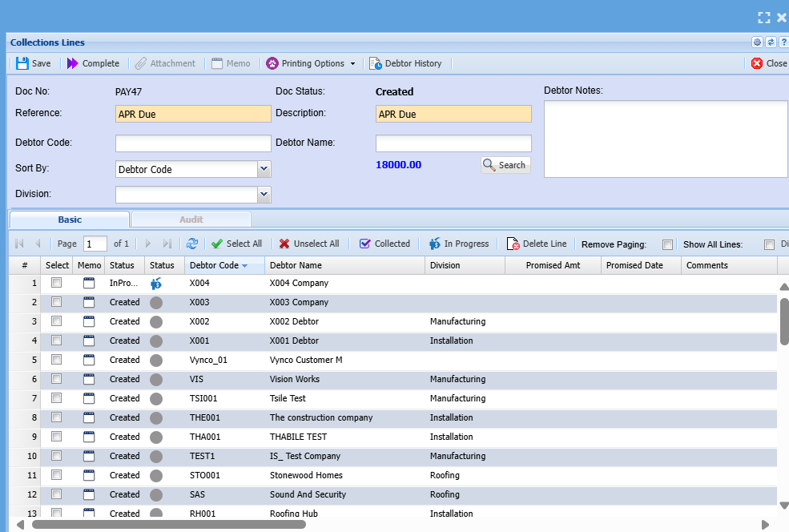
Task: Mark selected lines as Collected
Action: [x=384, y=244]
